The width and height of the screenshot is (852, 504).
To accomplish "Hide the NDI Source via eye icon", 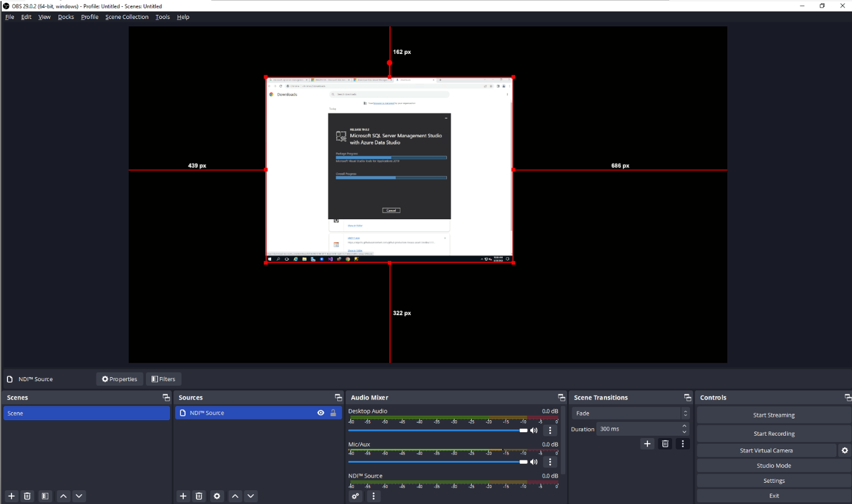I will (321, 413).
